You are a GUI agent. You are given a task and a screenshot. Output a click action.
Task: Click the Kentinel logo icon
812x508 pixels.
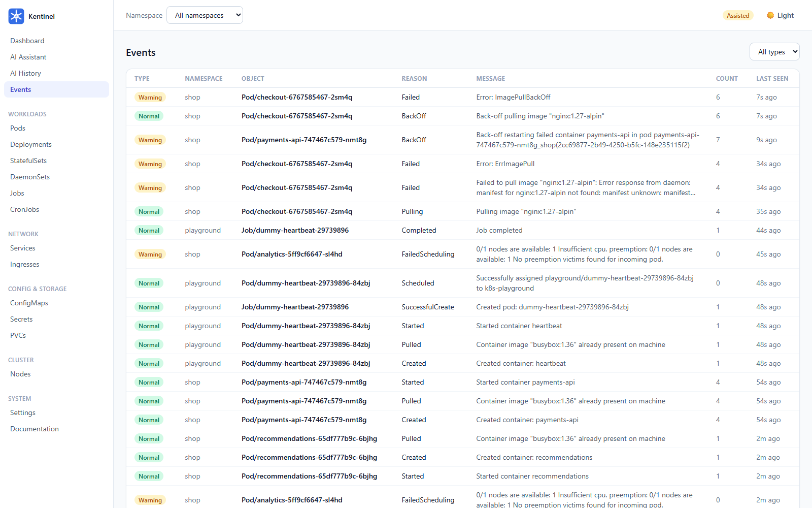click(x=16, y=16)
